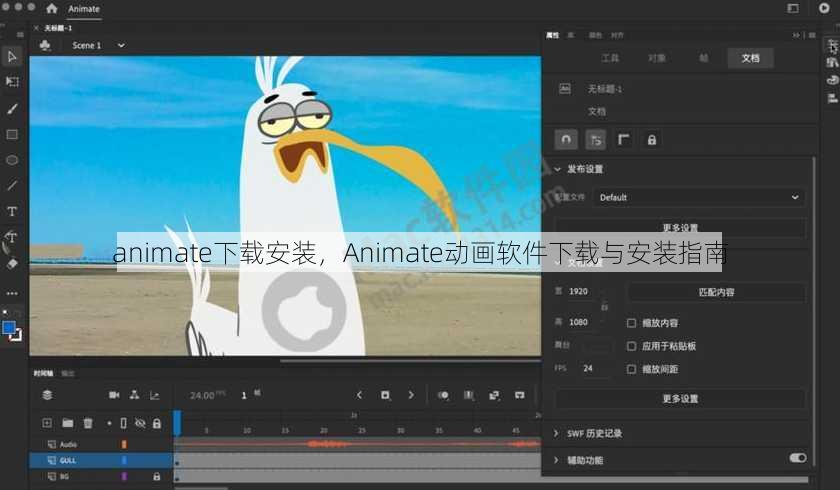Toggle the lock button in properties panel

[651, 140]
